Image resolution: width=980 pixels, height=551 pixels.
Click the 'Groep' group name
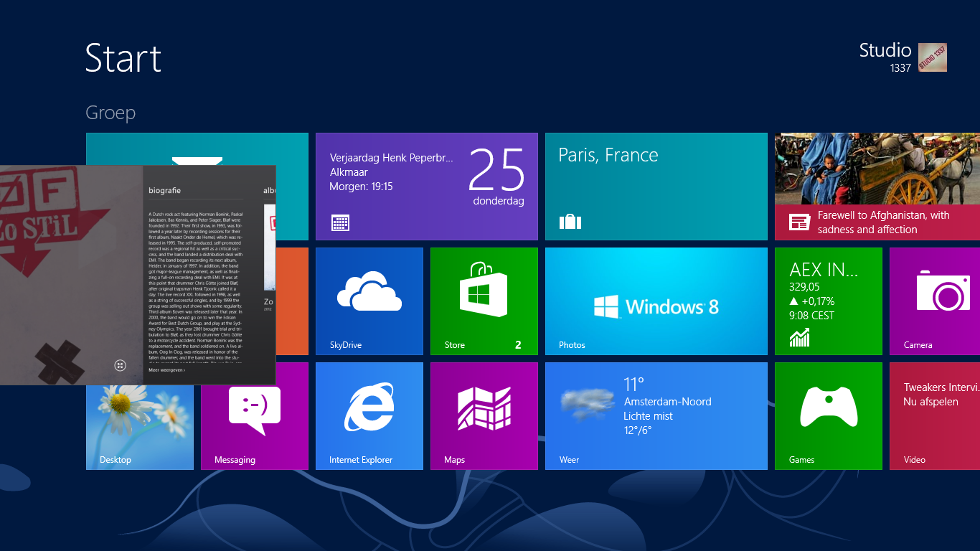click(110, 113)
